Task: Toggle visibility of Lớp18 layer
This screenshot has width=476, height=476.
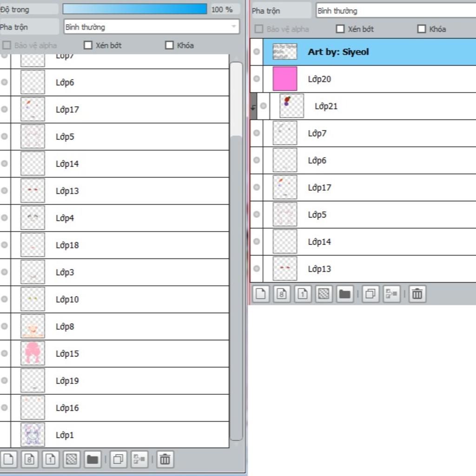Action: [4, 245]
